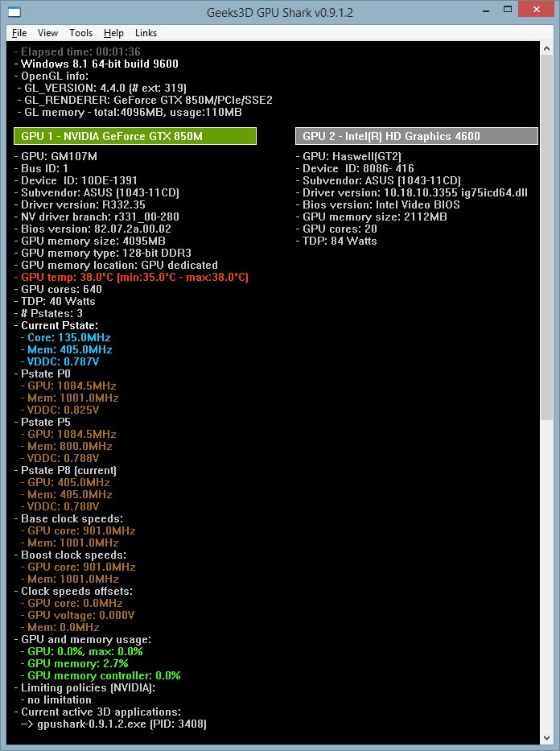Click the GPU Shark window icon in the title bar
Viewport: 560px width, 751px height.
pyautogui.click(x=14, y=12)
